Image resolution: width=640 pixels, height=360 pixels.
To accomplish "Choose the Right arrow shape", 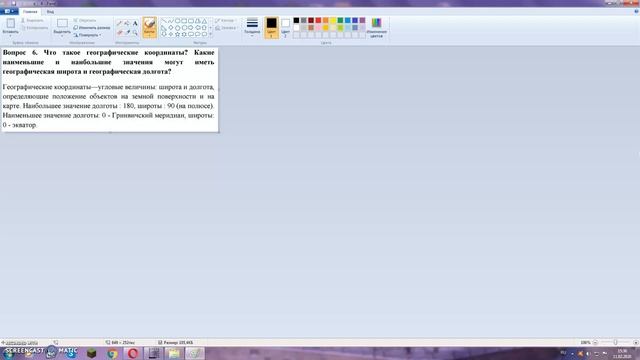I will pyautogui.click(x=191, y=27).
